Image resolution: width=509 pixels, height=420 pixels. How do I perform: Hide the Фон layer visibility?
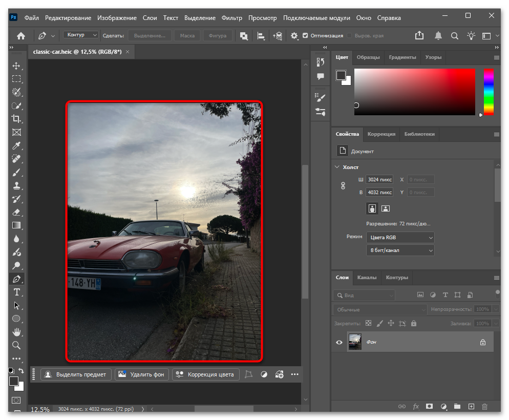(338, 342)
